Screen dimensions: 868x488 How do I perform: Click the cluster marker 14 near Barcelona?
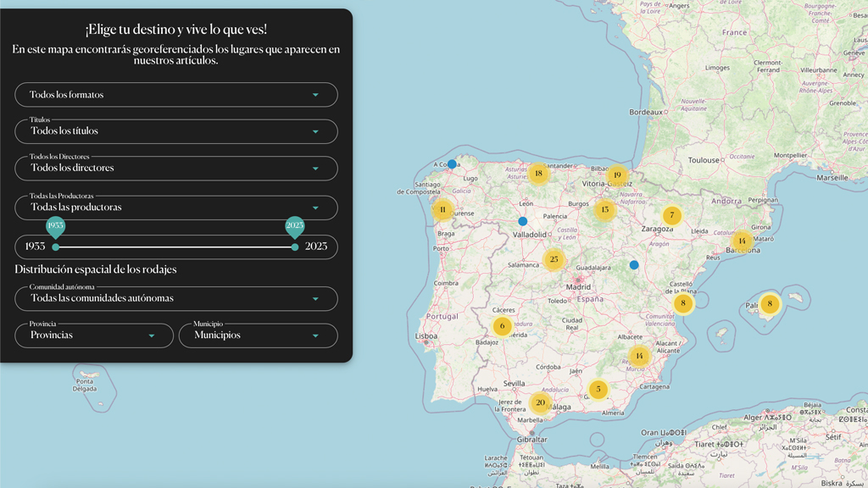(x=742, y=241)
